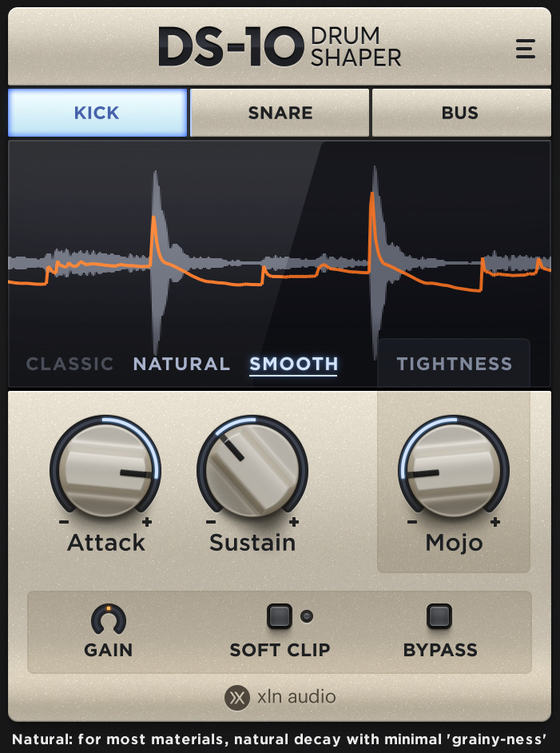Click the Mojo plus sign
The height and width of the screenshot is (753, 560).
(x=495, y=522)
